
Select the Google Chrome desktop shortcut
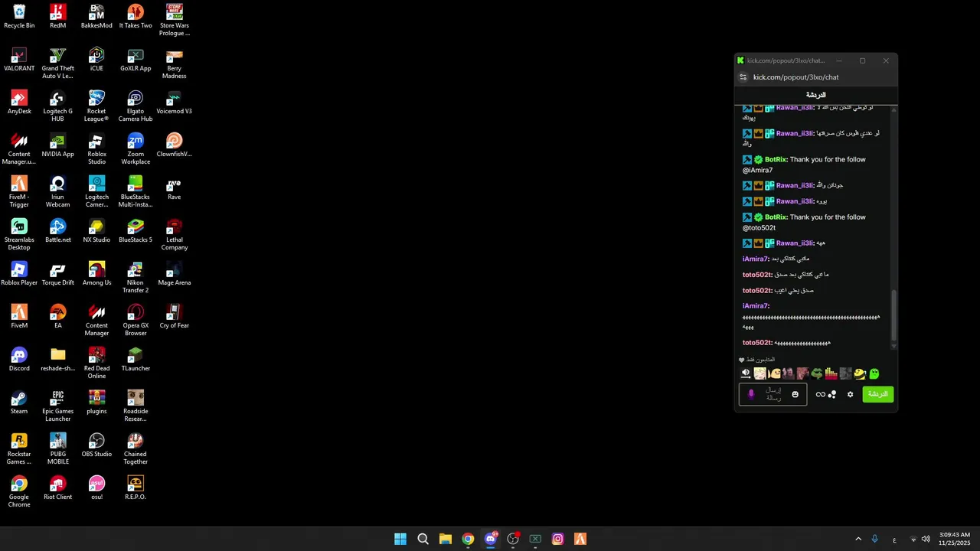(19, 492)
